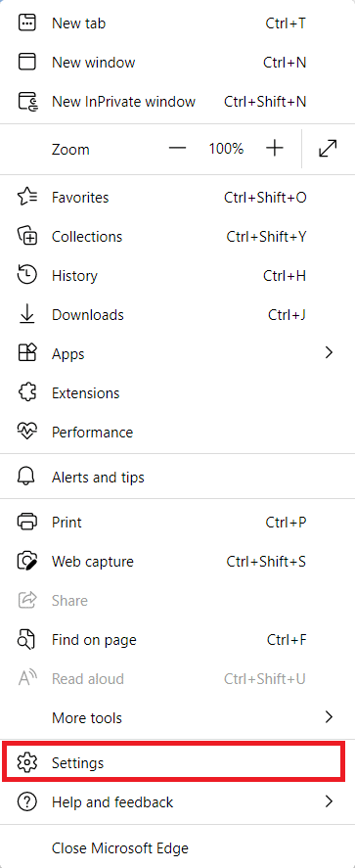This screenshot has height=868, width=355.
Task: Expand the Apps submenu arrow
Action: (329, 352)
